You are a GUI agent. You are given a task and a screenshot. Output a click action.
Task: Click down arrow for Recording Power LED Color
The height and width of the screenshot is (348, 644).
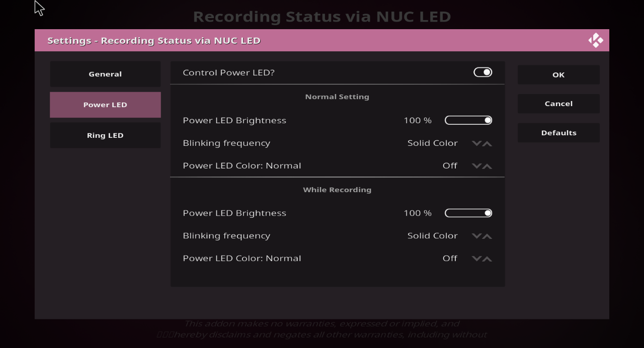(x=476, y=258)
